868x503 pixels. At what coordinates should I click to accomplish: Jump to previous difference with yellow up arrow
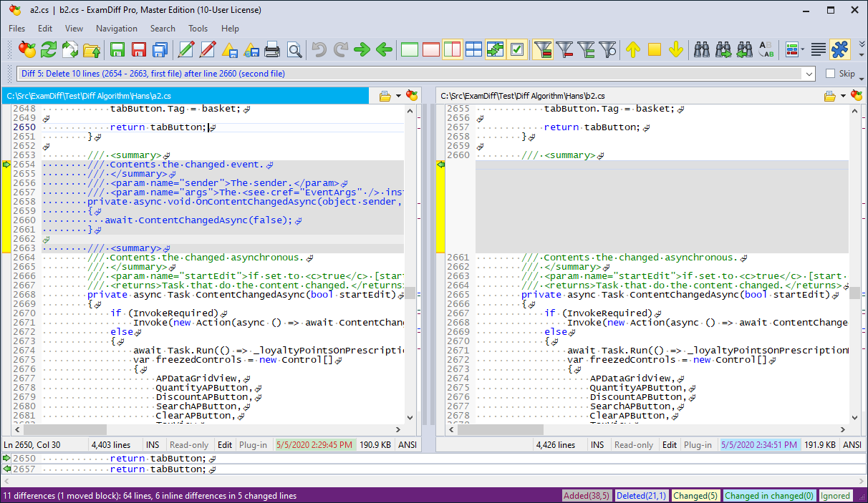633,49
